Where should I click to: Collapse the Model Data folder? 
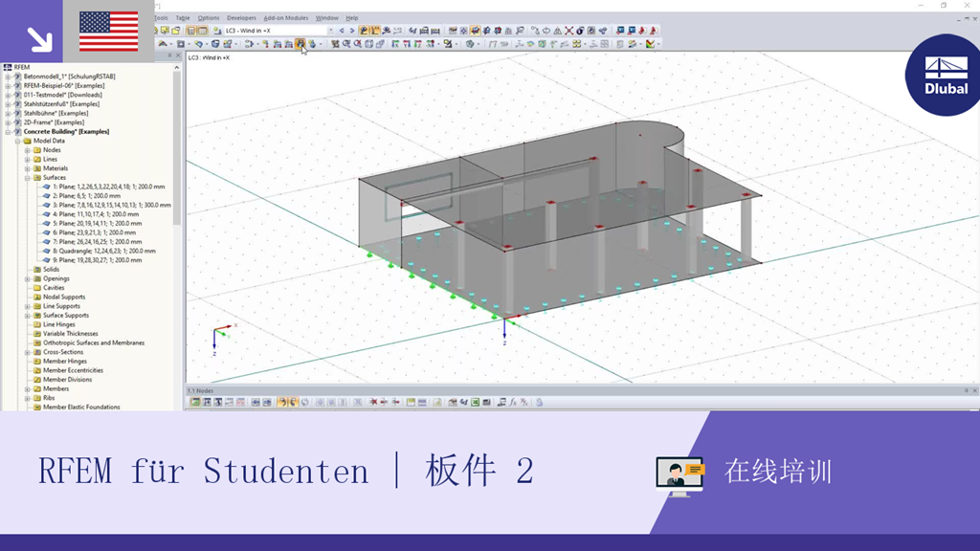(x=18, y=142)
